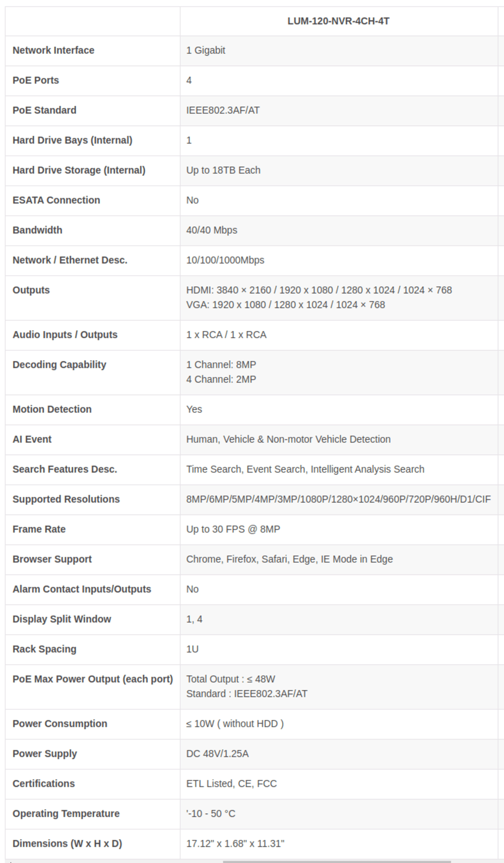Click the Human, Vehicle & Non-motor Vehicle Detection text

coord(288,440)
